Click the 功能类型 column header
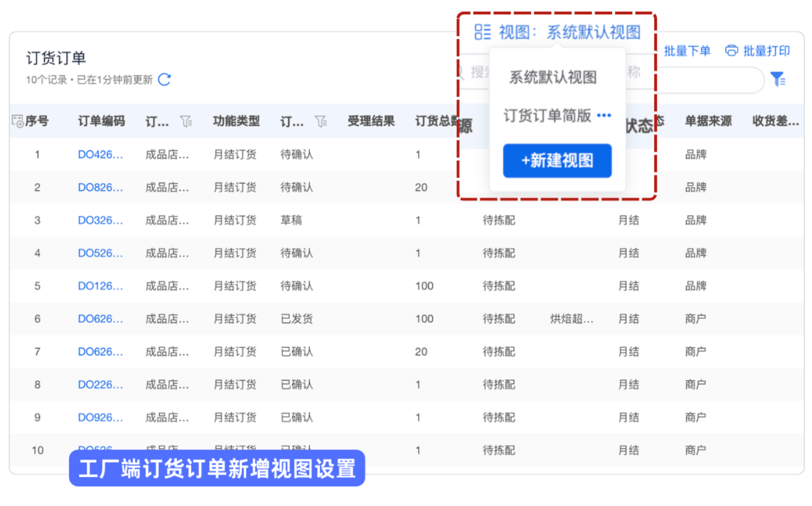The image size is (812, 506). tap(236, 121)
